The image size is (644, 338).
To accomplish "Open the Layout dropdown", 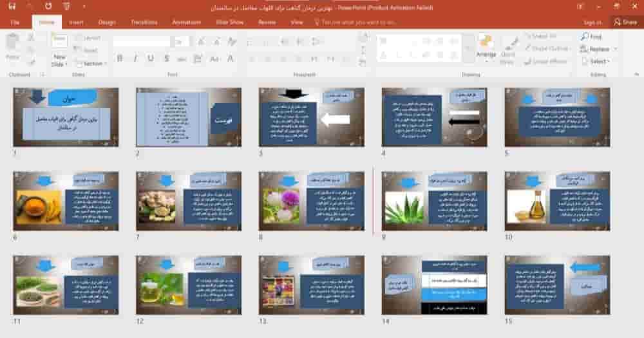I will click(x=88, y=38).
